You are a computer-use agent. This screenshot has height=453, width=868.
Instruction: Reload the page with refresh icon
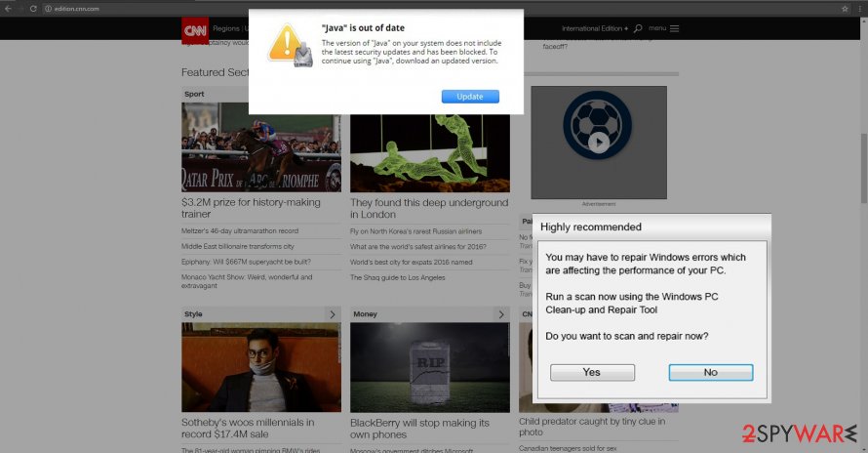pyautogui.click(x=33, y=9)
